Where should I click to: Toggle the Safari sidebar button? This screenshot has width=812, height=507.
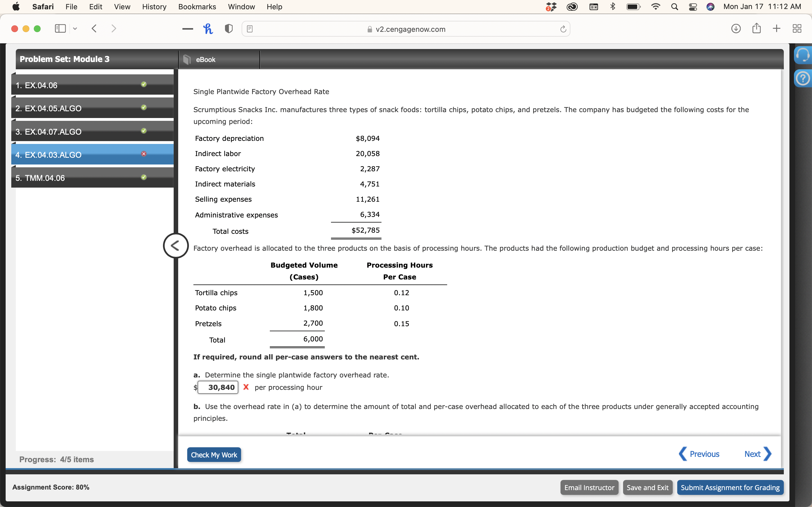[60, 28]
